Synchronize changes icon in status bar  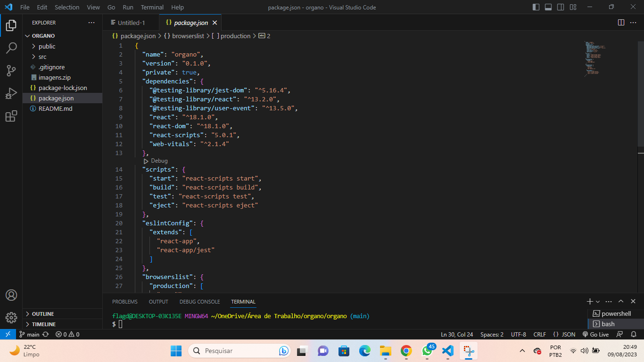pos(45,334)
